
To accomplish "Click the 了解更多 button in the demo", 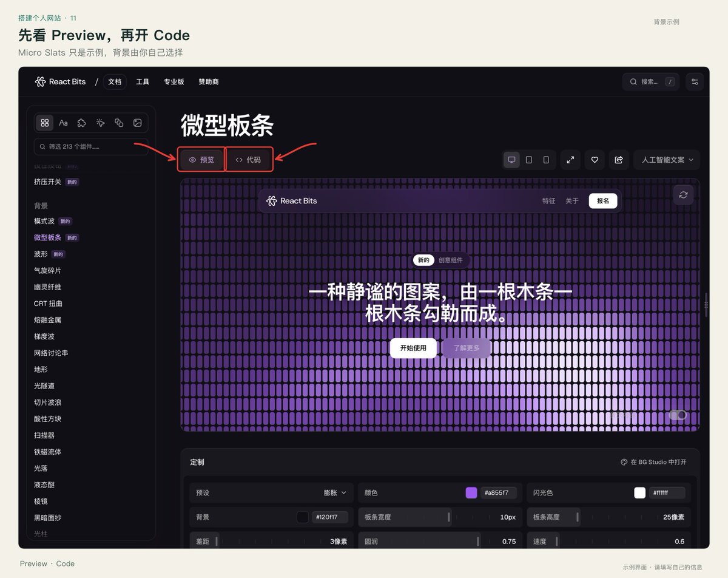I will (x=467, y=348).
